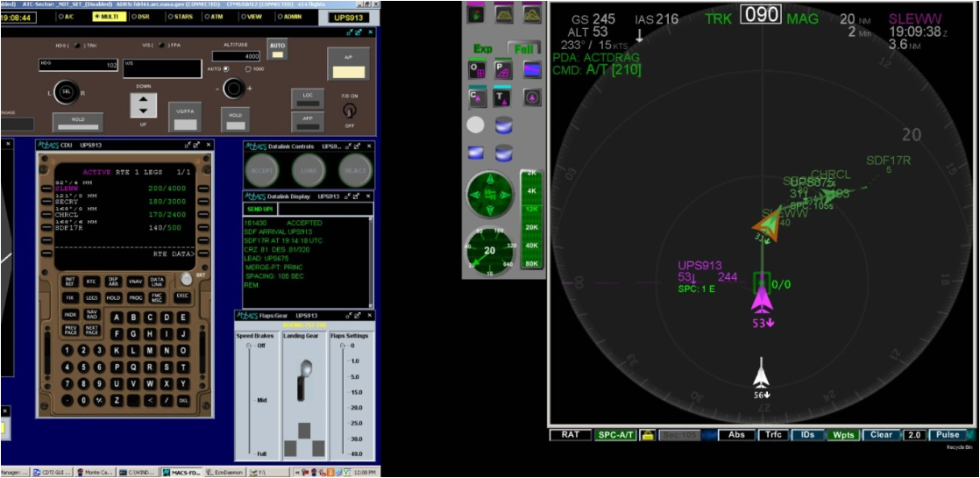Engage the A/P autopilot button

pyautogui.click(x=348, y=64)
